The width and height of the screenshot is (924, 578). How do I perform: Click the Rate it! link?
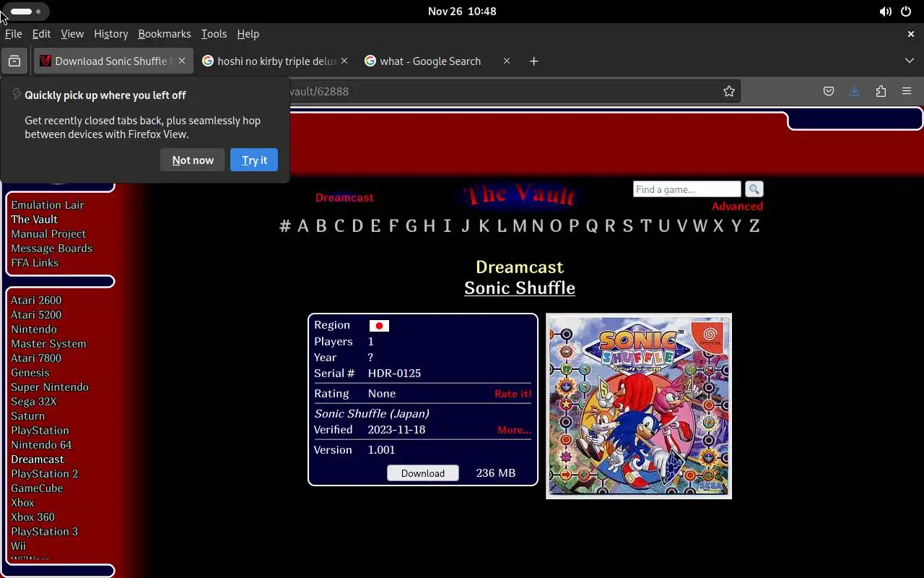coord(513,394)
